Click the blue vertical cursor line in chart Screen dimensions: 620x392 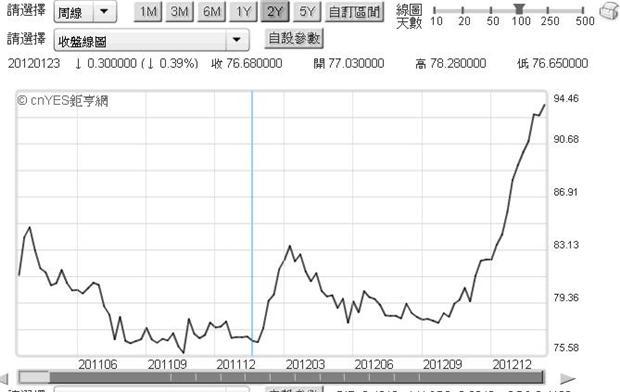tap(252, 223)
